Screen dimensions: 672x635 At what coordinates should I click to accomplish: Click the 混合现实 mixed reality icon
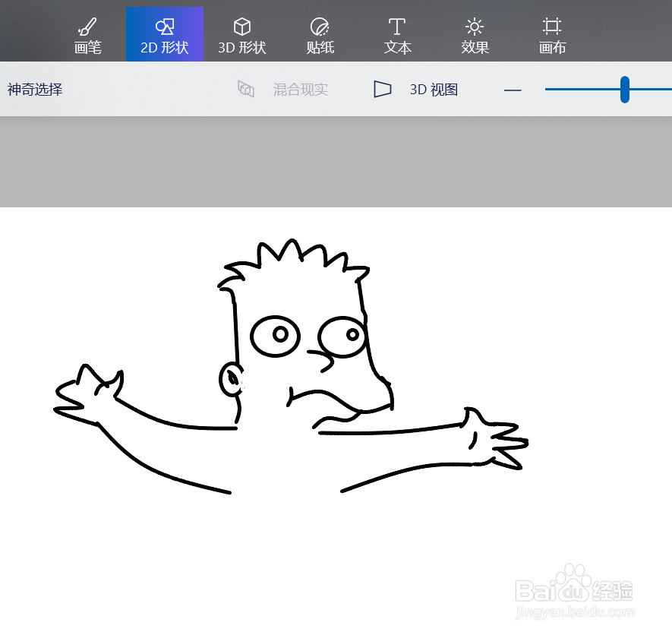246,89
